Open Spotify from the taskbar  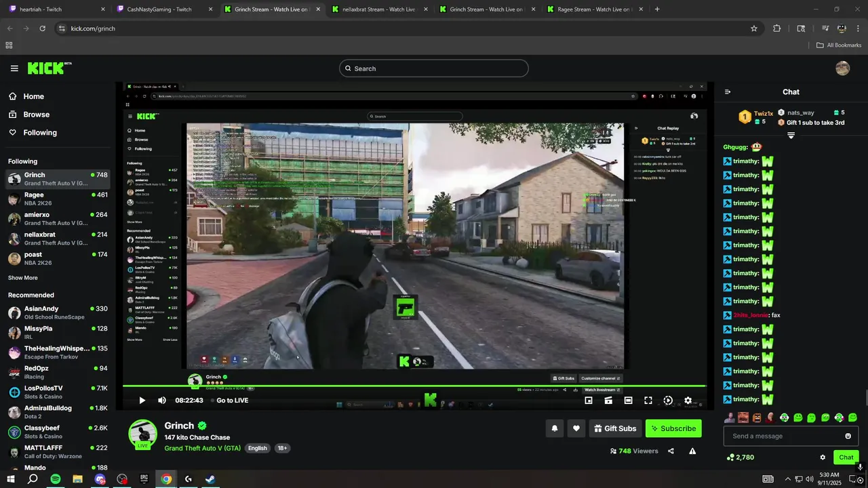(56, 479)
